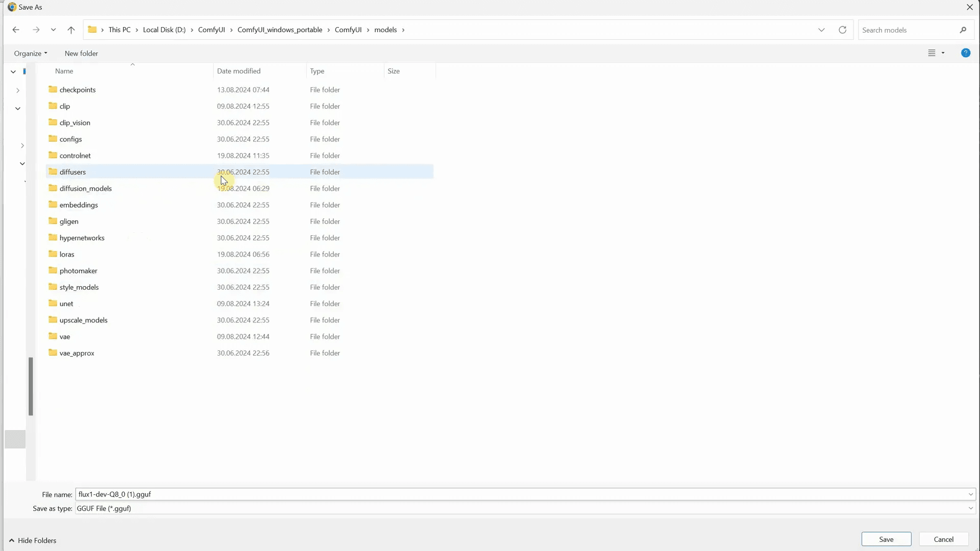Collapse folder tree with Hide Folders

33,540
